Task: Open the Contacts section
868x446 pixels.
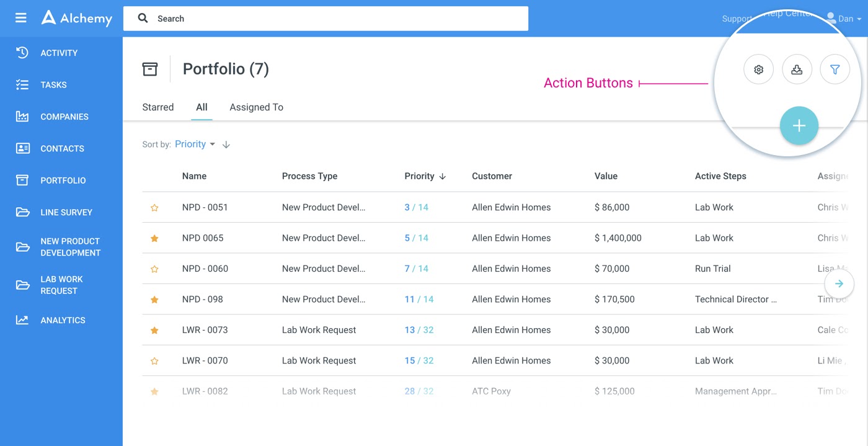Action: coord(61,149)
